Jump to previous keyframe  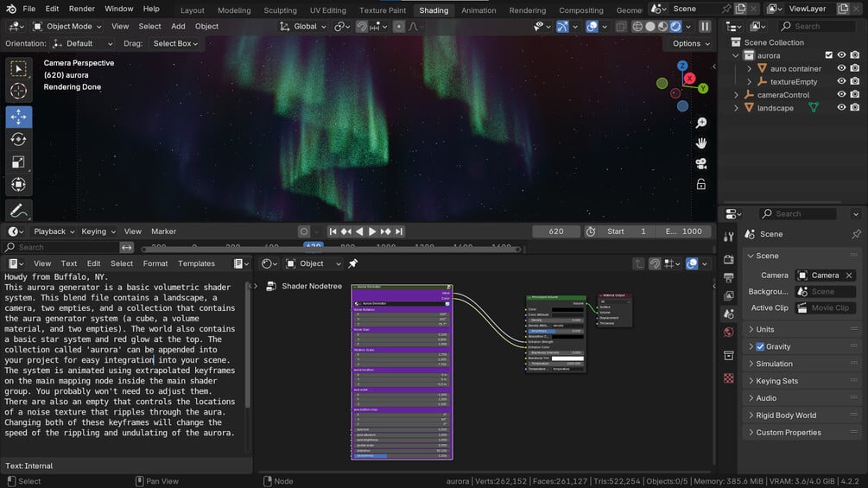click(346, 231)
